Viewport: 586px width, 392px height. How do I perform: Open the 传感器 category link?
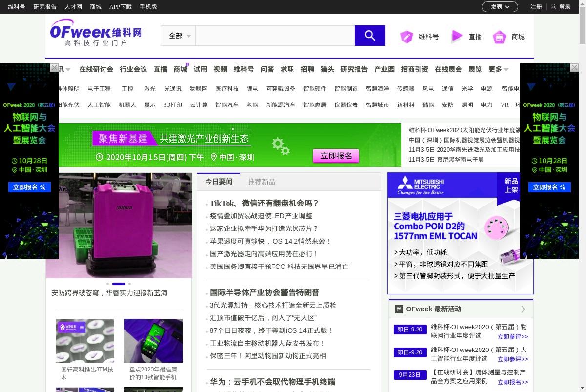(406, 89)
